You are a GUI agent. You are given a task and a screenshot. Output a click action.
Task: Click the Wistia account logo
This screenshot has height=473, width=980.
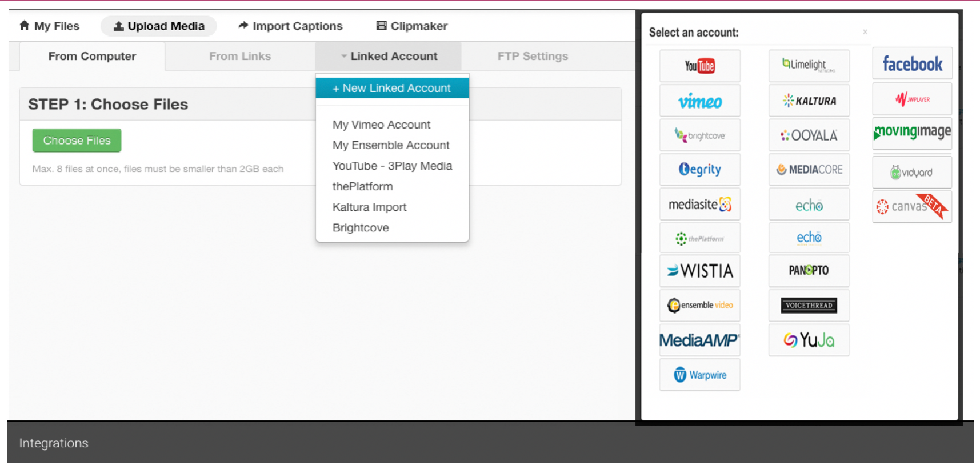(699, 271)
